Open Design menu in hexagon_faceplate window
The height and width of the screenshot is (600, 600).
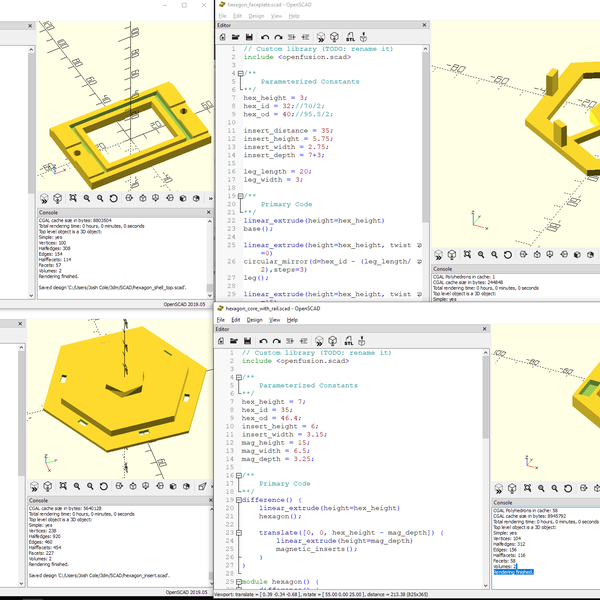256,16
